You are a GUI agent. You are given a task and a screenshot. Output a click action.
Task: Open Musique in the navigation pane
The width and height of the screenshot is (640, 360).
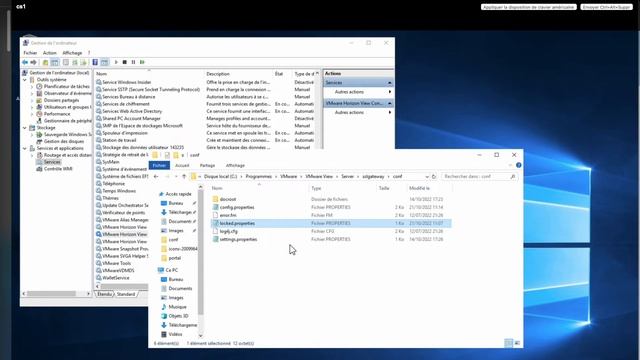pyautogui.click(x=177, y=307)
